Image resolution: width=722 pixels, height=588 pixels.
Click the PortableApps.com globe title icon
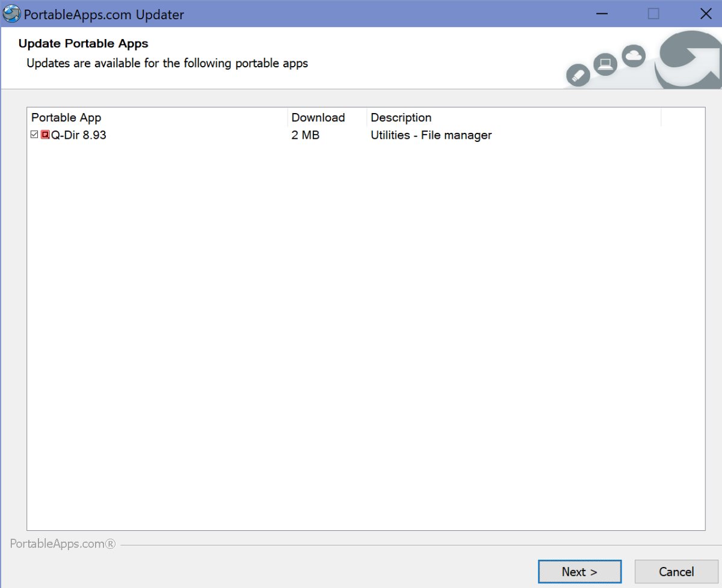[x=11, y=13]
